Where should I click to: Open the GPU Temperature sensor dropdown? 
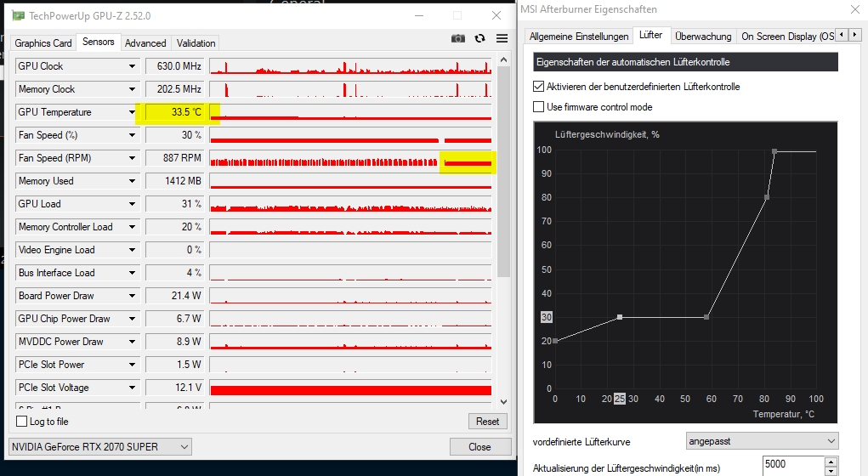click(x=132, y=112)
